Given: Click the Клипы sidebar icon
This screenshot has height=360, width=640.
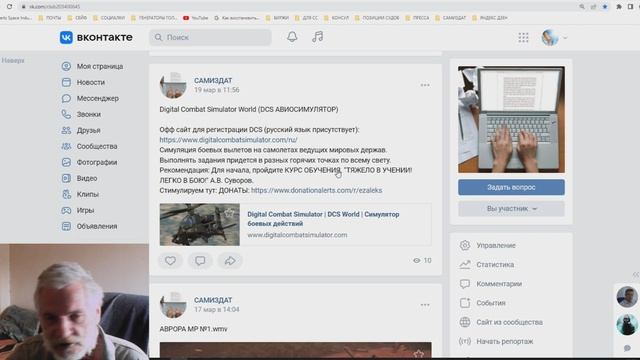Looking at the screenshot, I should coord(66,194).
